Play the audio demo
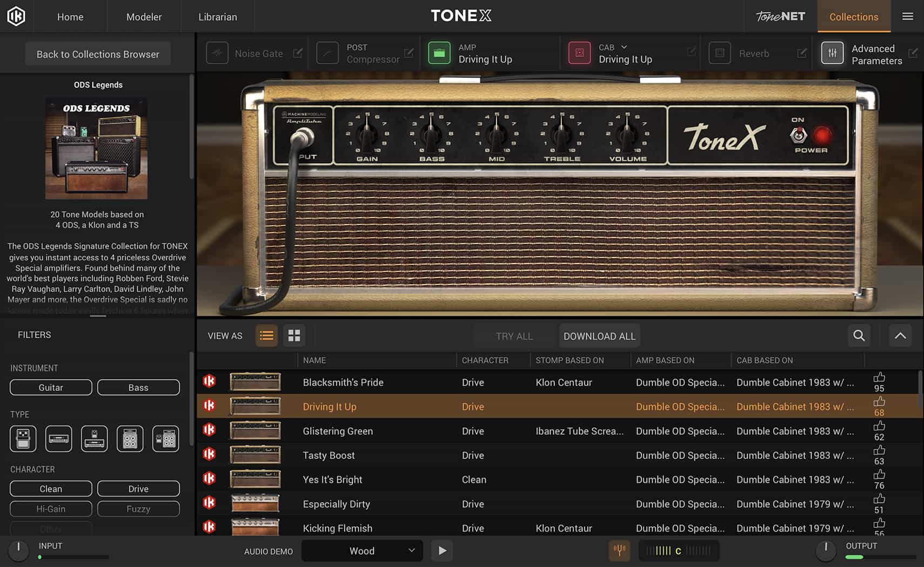This screenshot has height=567, width=924. tap(442, 551)
